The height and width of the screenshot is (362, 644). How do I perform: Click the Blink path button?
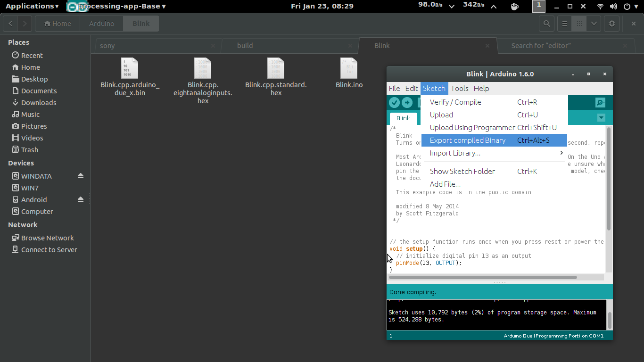pyautogui.click(x=141, y=24)
